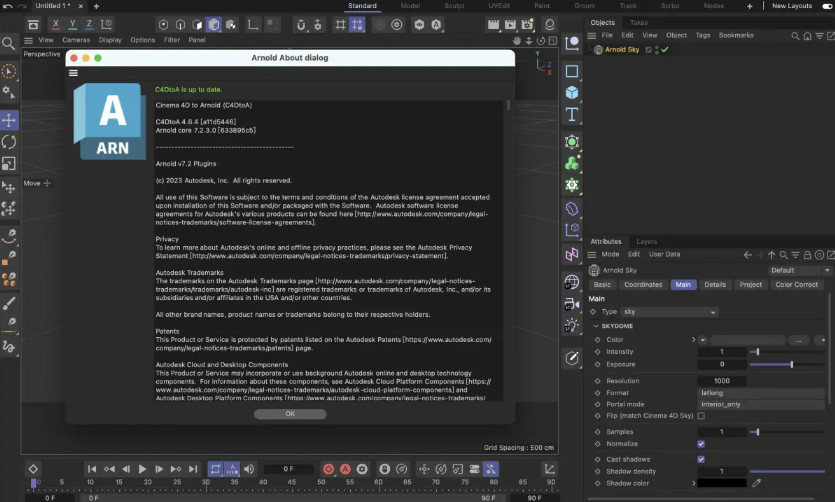This screenshot has height=502, width=835.
Task: Click the Intensity slider
Action: (x=787, y=352)
